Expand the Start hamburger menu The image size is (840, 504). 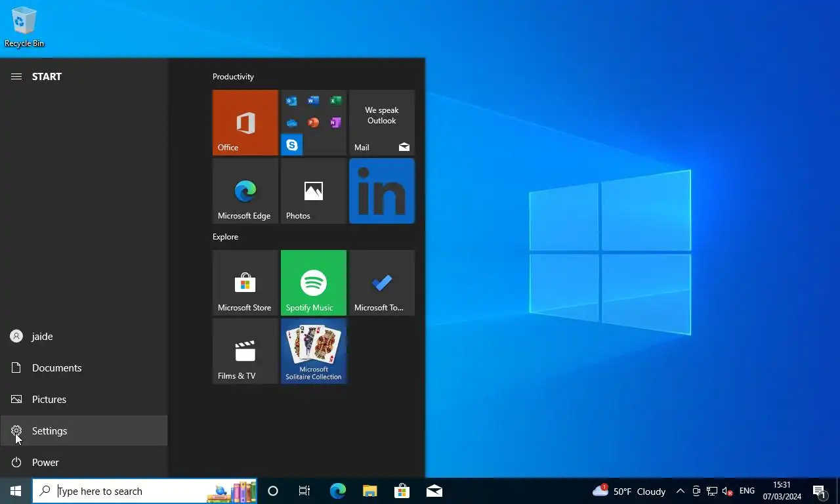pyautogui.click(x=16, y=77)
